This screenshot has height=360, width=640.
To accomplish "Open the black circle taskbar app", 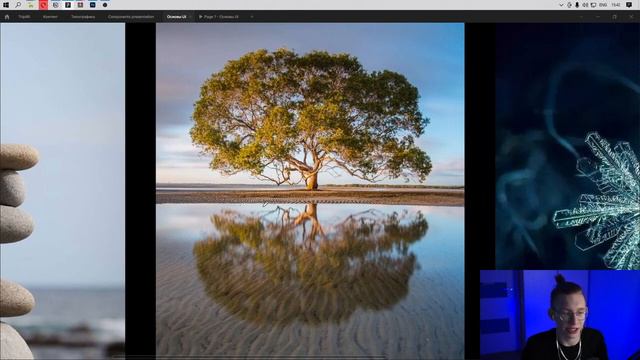I will (105, 5).
